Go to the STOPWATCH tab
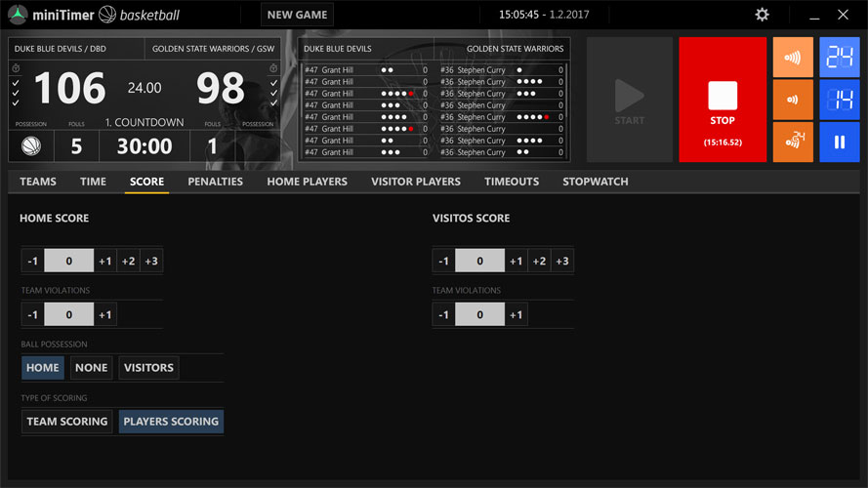Image resolution: width=868 pixels, height=488 pixels. (x=596, y=182)
